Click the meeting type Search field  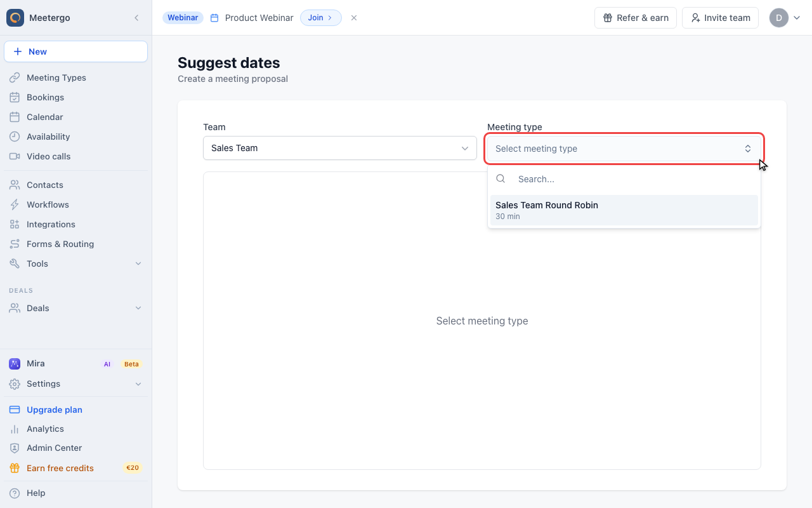(x=624, y=179)
